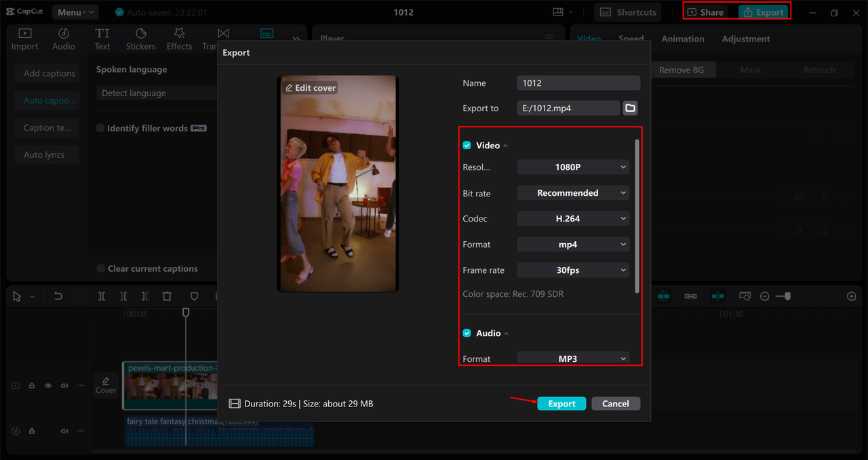Open video track more options
Screen dimensions: 868x460
pos(81,385)
